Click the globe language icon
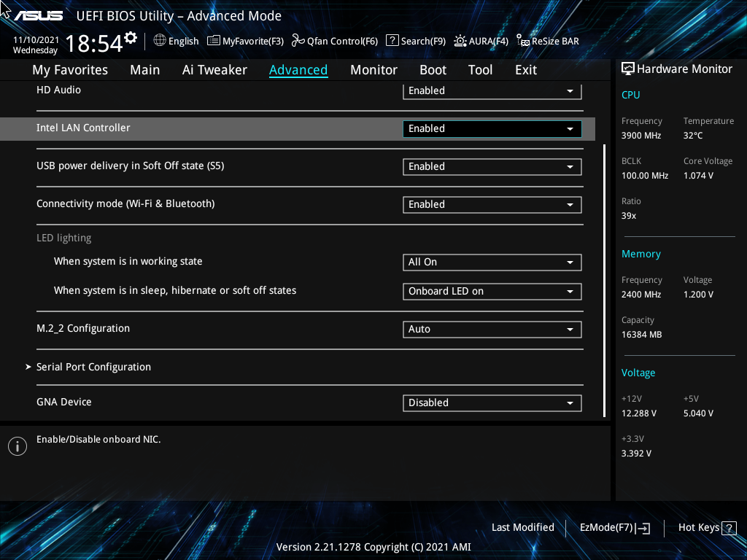This screenshot has height=560, width=747. [x=160, y=41]
